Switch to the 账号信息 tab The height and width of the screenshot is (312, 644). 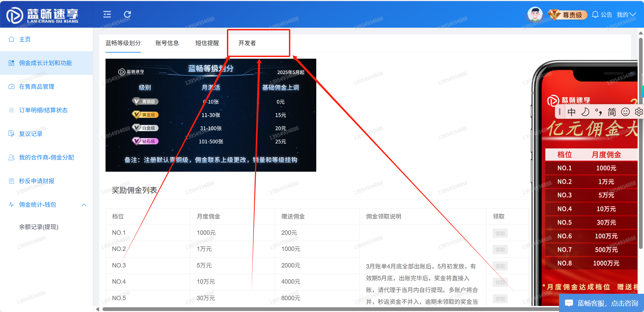(x=167, y=43)
